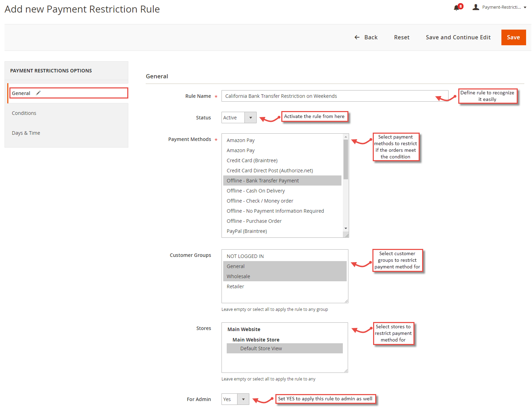
Task: Switch to the Conditions section
Action: coord(24,113)
